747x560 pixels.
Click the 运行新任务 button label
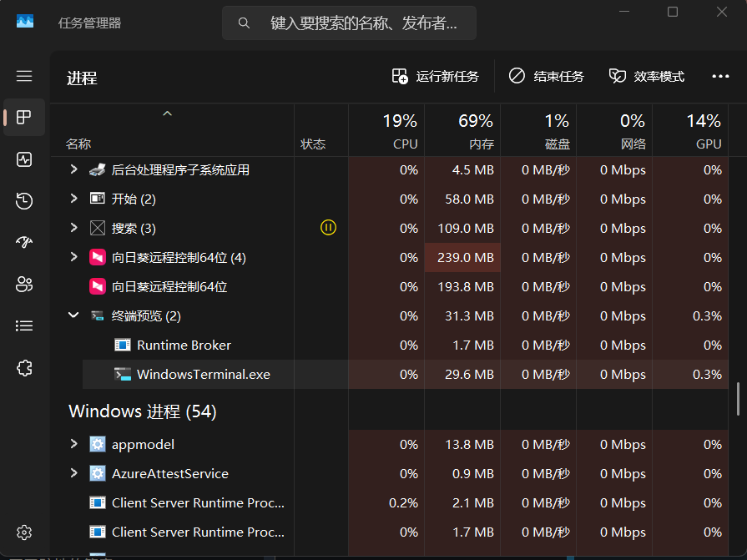447,76
